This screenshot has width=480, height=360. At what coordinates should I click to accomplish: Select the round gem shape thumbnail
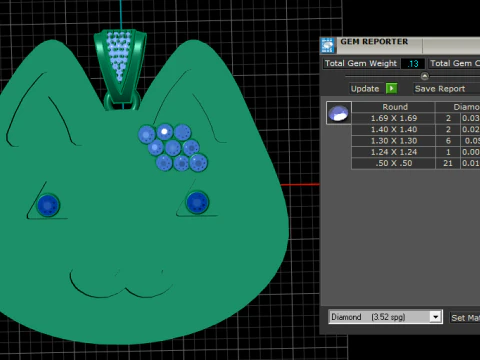pos(339,113)
